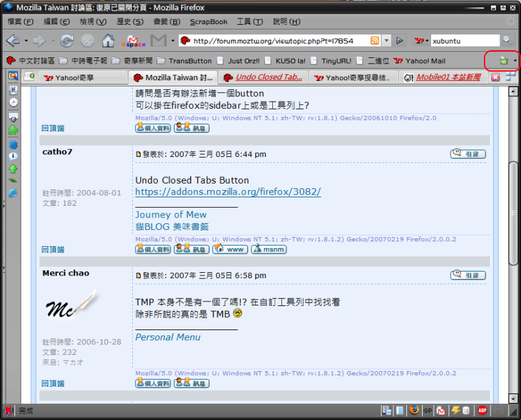Viewport: 521px width, 420px height.
Task: Click the tab overview grid icon
Action: click(x=511, y=77)
